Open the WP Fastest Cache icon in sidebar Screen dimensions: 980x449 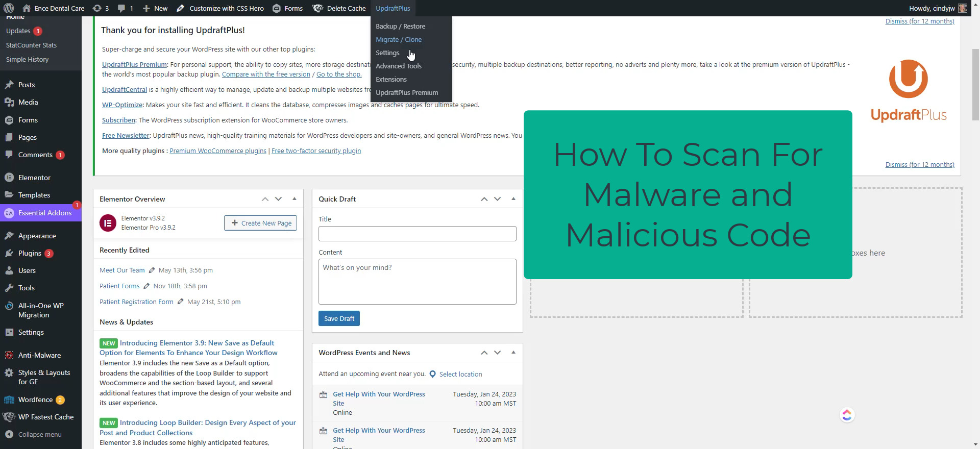pos(9,417)
